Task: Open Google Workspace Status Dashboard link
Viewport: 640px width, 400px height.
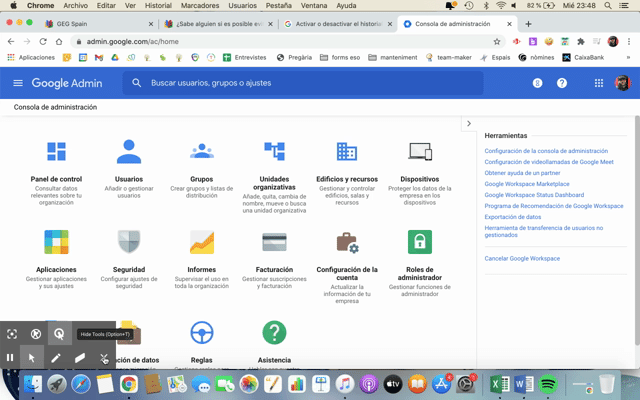Action: coord(534,195)
